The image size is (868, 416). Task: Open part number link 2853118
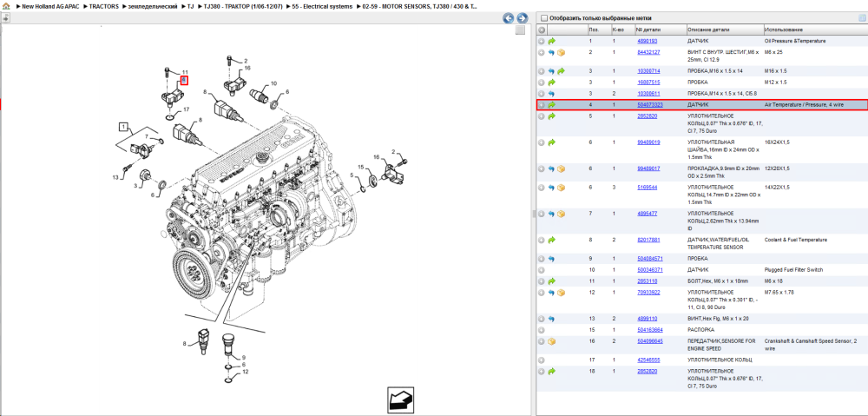pyautogui.click(x=648, y=281)
